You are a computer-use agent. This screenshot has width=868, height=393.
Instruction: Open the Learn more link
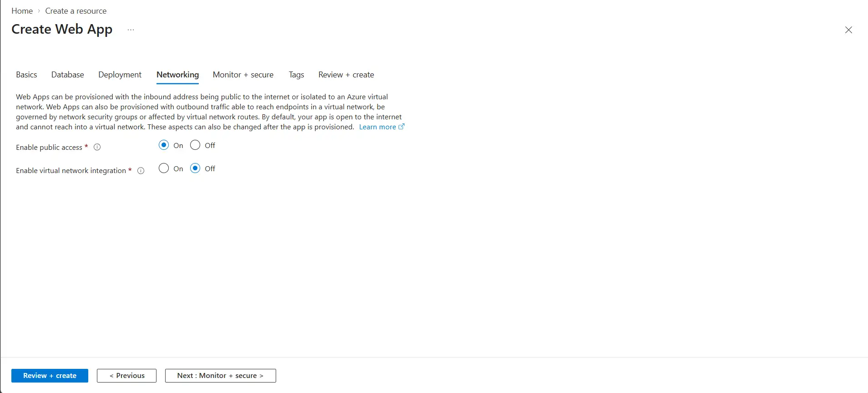coord(381,127)
